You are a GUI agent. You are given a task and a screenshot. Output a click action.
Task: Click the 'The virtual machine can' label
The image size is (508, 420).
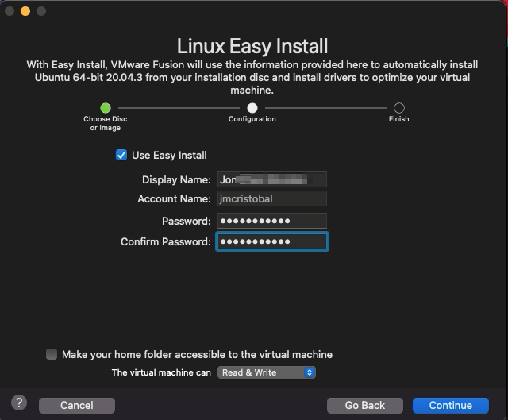pos(161,372)
